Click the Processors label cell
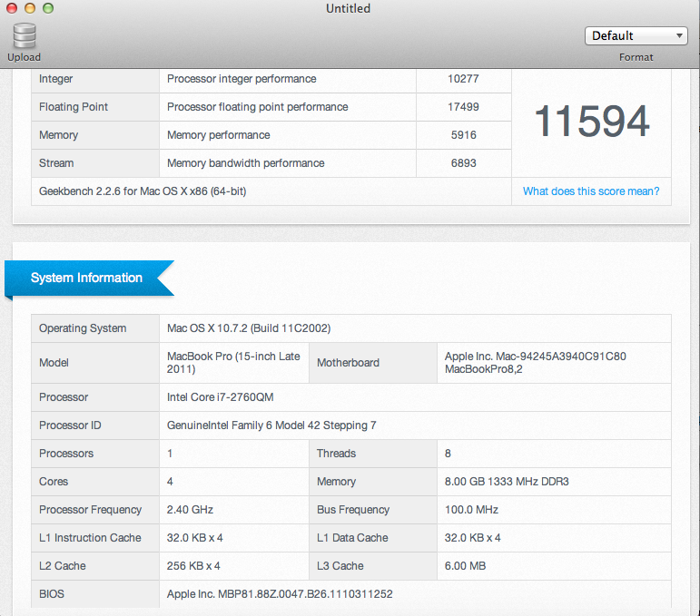Viewport: 700px width, 616px height. tap(95, 454)
